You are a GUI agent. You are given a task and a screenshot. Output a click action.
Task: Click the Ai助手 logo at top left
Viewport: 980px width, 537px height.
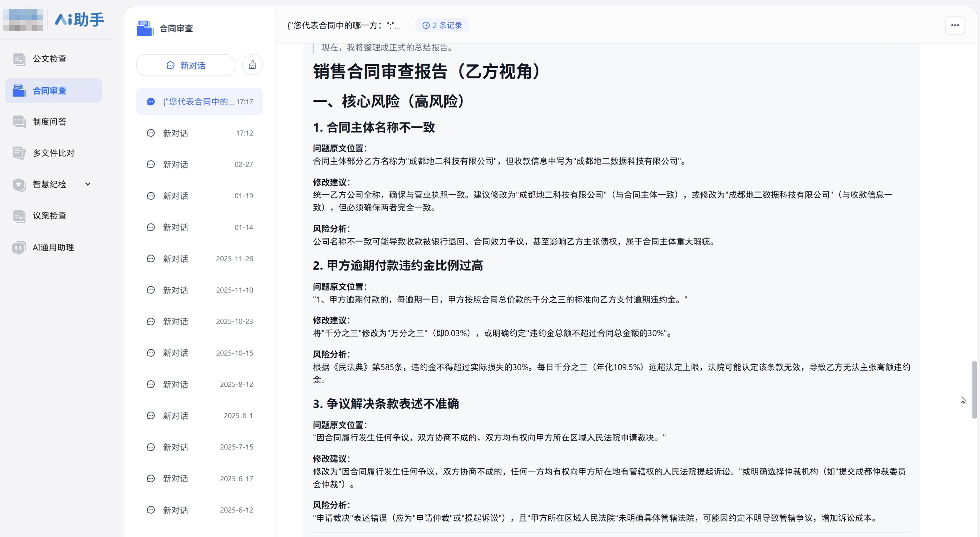(x=79, y=19)
